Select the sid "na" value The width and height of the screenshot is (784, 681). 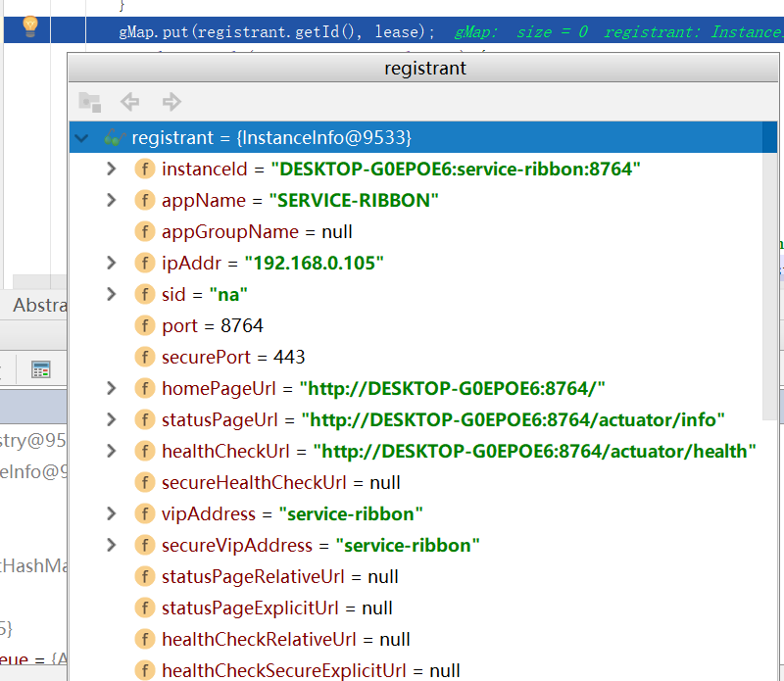[228, 295]
